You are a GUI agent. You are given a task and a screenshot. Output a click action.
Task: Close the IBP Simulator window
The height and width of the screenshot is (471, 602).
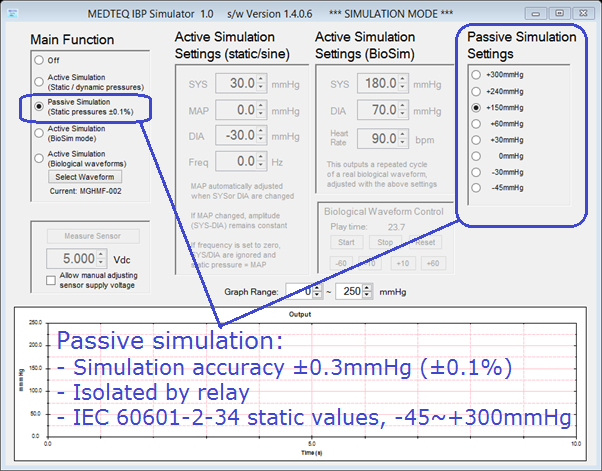pos(583,13)
